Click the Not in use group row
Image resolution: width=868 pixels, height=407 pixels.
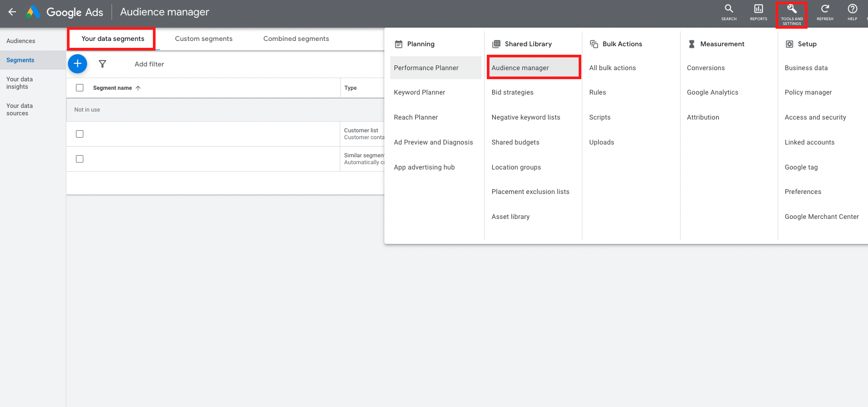pos(225,110)
